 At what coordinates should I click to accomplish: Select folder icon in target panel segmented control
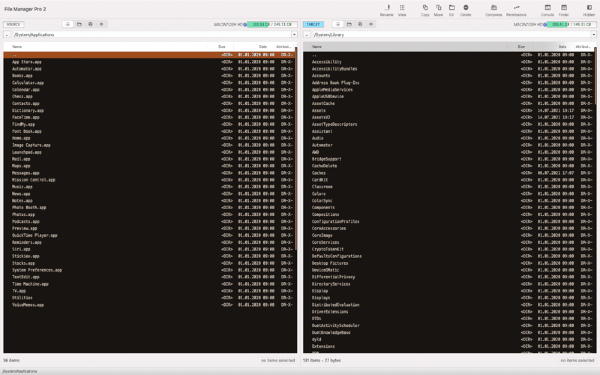tap(349, 24)
